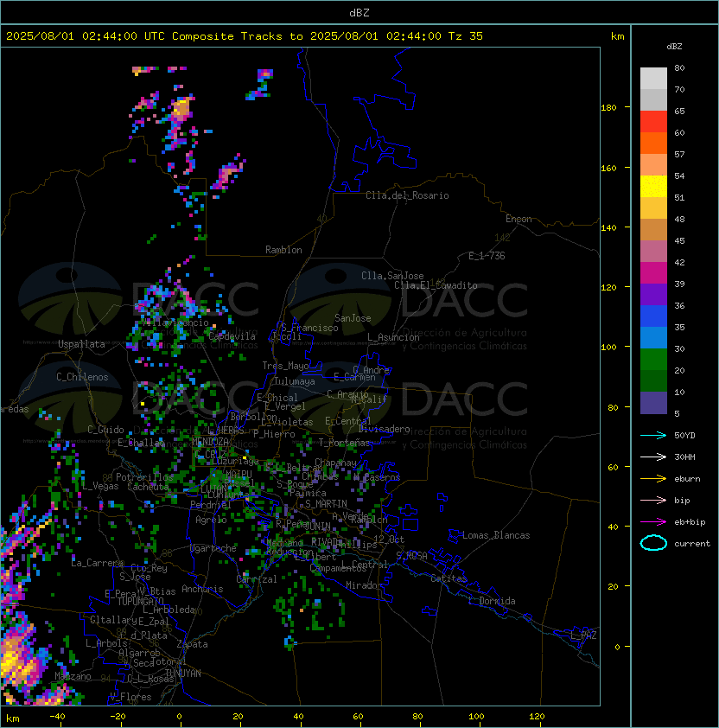Click the 'Capdevila' map label

[x=232, y=336]
